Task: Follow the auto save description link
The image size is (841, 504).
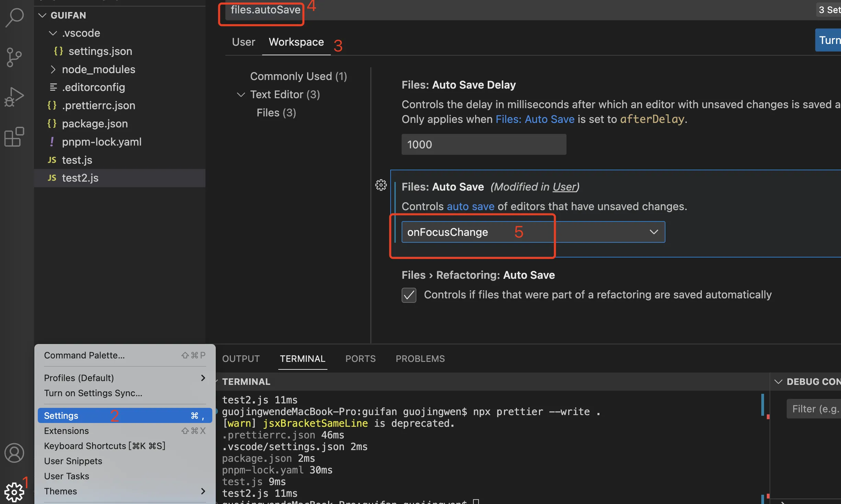Action: (470, 206)
